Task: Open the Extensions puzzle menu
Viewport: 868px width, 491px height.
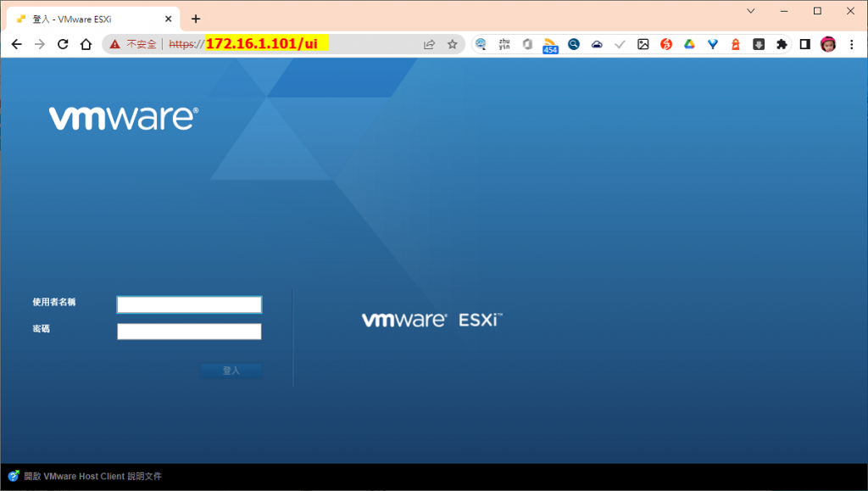Action: (782, 44)
